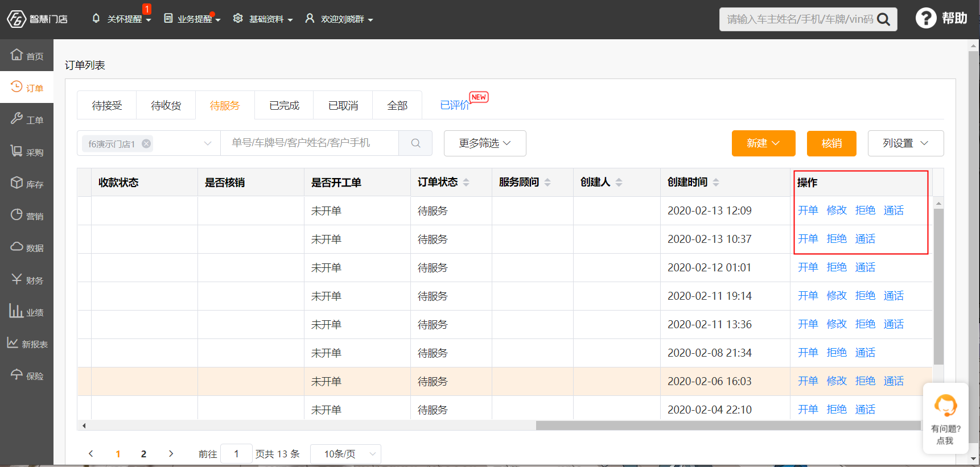Sort by 订单状态 column

click(466, 182)
